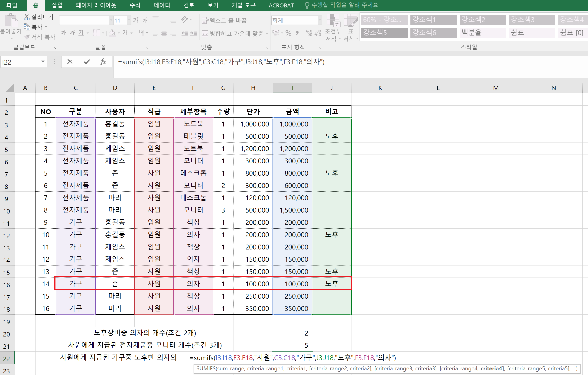Toggle bold formatting button

tap(63, 33)
